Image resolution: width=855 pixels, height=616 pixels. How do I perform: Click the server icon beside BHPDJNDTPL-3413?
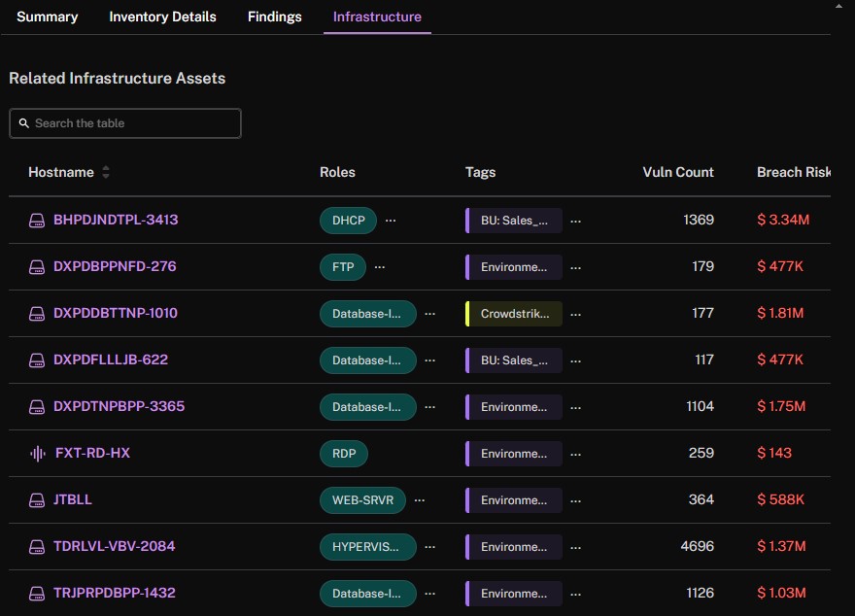37,221
